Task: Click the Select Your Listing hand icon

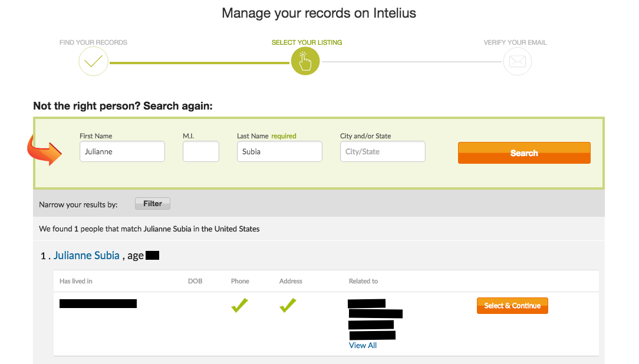Action: [x=305, y=61]
